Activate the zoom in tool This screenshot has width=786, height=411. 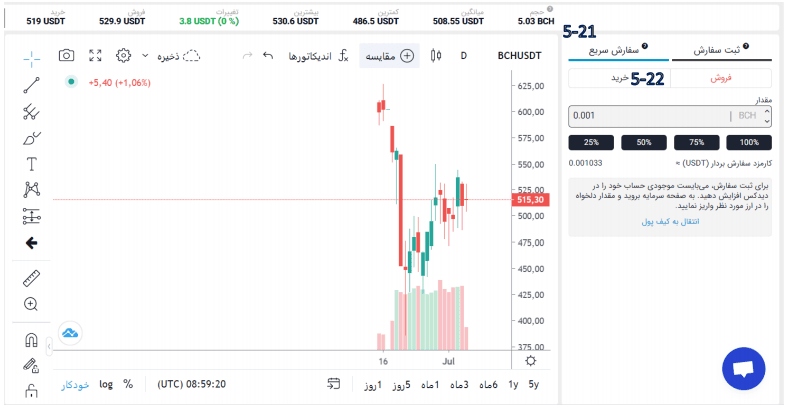(31, 304)
